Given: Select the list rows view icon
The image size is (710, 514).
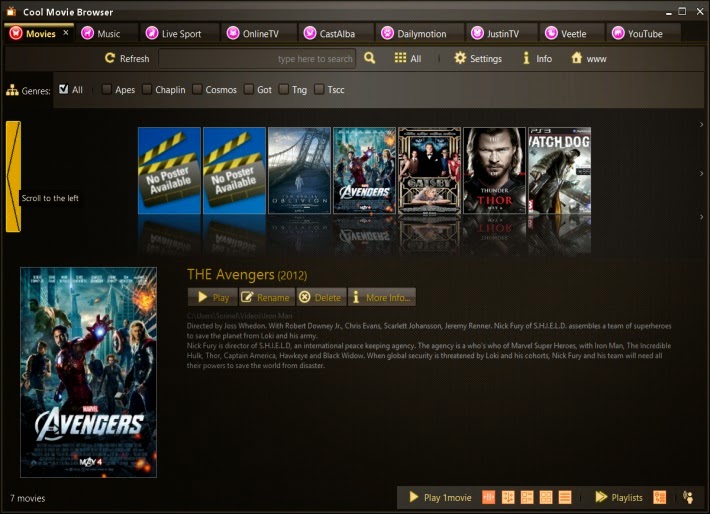Looking at the screenshot, I should pyautogui.click(x=565, y=497).
